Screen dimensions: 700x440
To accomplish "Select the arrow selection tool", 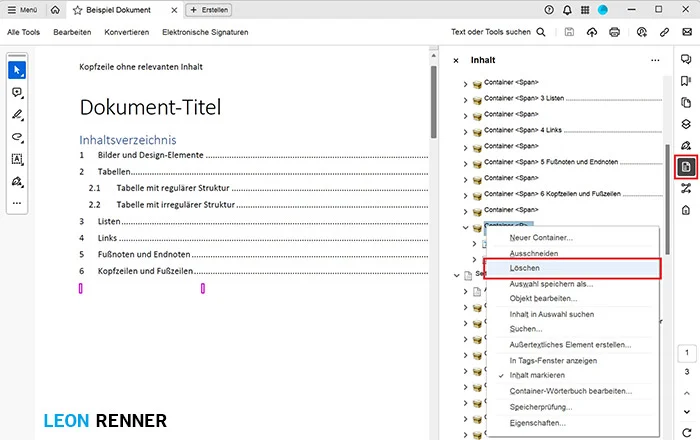I will (17, 70).
